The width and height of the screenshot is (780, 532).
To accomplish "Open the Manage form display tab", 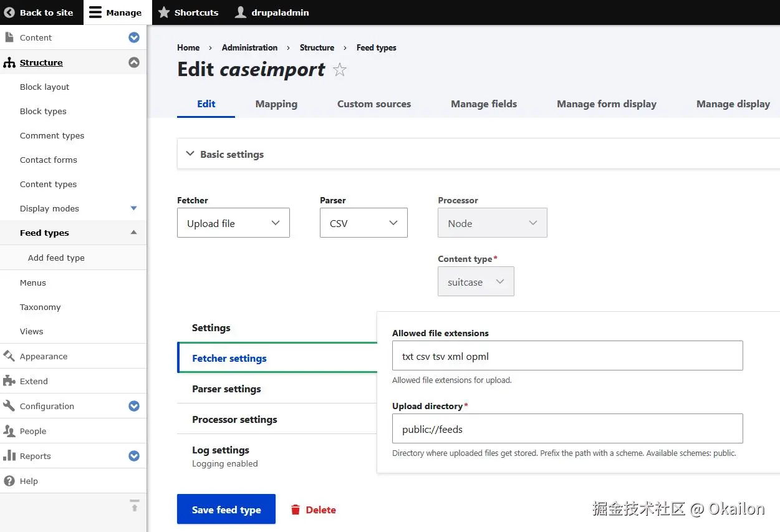I will point(607,104).
